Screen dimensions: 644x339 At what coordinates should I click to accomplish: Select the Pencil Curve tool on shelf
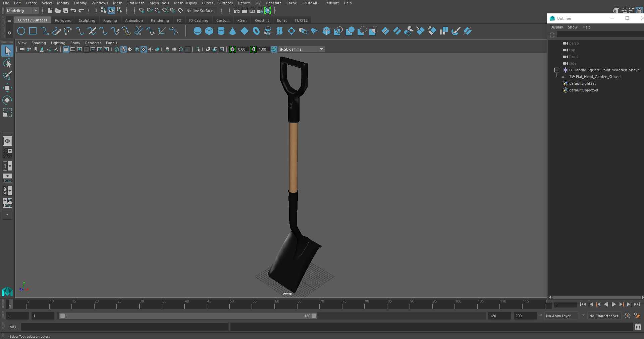tap(56, 31)
